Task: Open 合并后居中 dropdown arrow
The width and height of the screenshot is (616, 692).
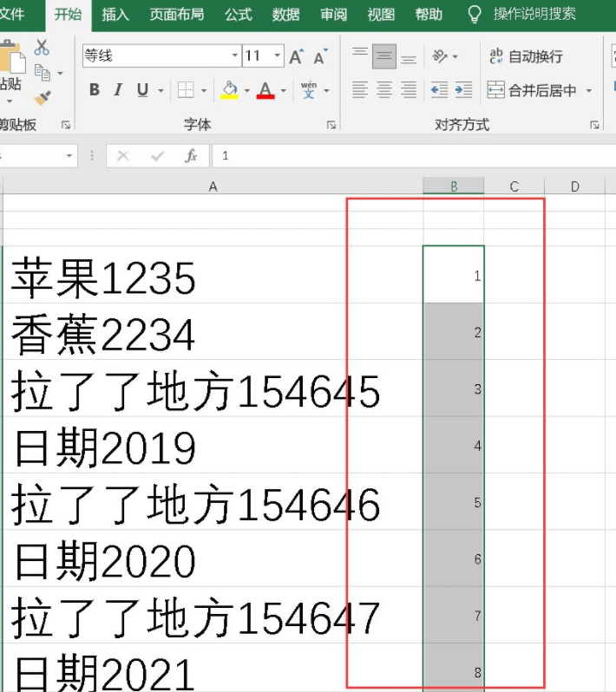Action: 589,90
